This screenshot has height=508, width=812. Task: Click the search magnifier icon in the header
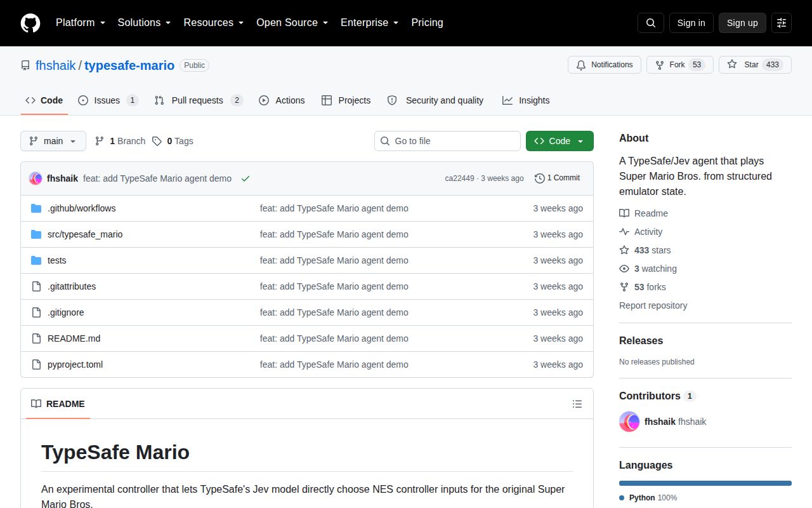click(x=651, y=23)
